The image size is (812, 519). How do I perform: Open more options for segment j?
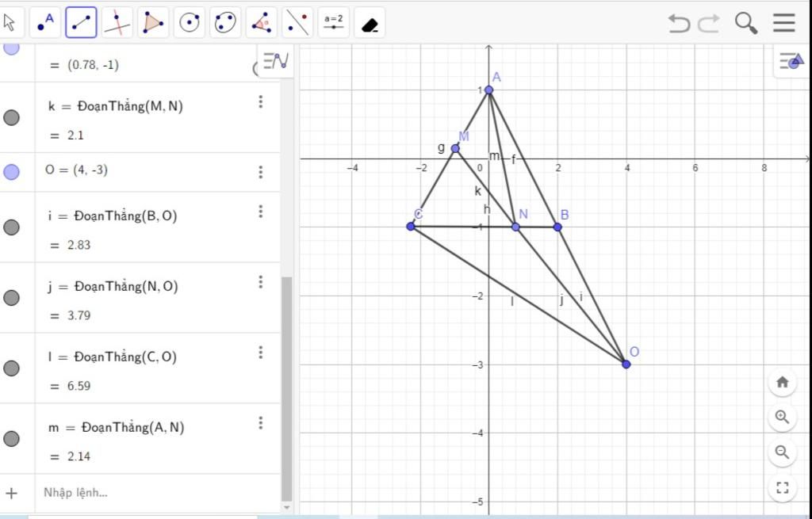click(260, 281)
